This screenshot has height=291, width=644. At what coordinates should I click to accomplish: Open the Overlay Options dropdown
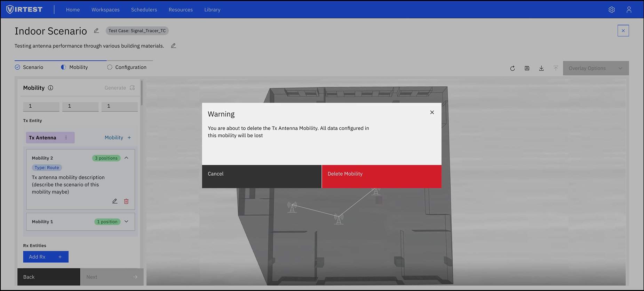[x=595, y=68]
